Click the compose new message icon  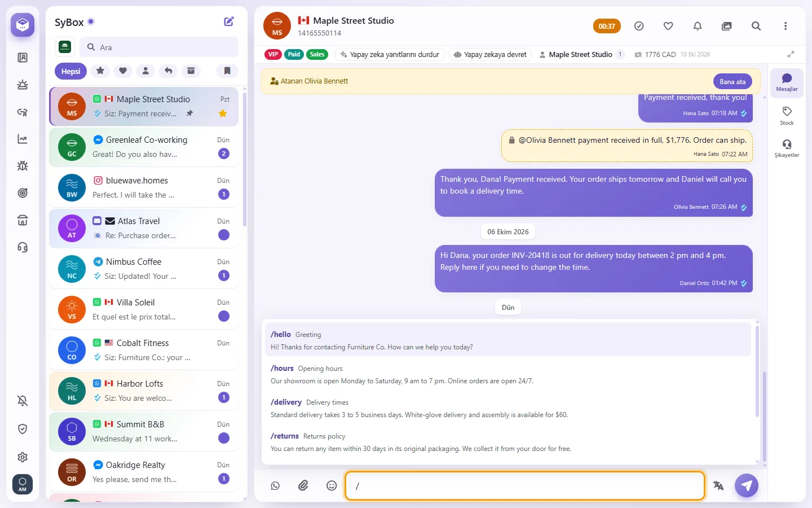click(229, 21)
